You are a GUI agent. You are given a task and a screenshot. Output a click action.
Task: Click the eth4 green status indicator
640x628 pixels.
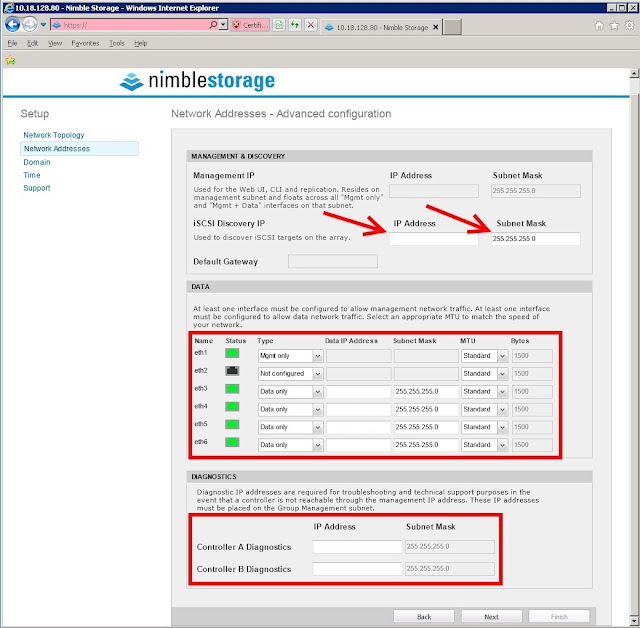pos(232,407)
